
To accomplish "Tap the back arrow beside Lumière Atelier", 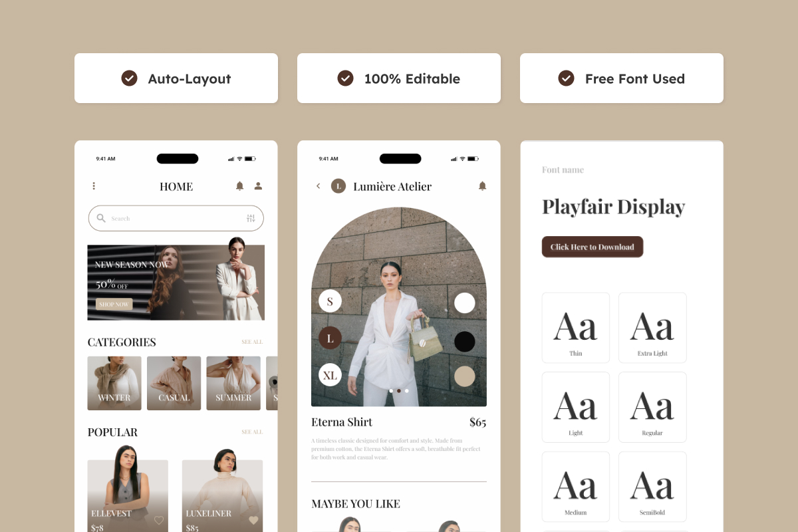I will (x=318, y=186).
